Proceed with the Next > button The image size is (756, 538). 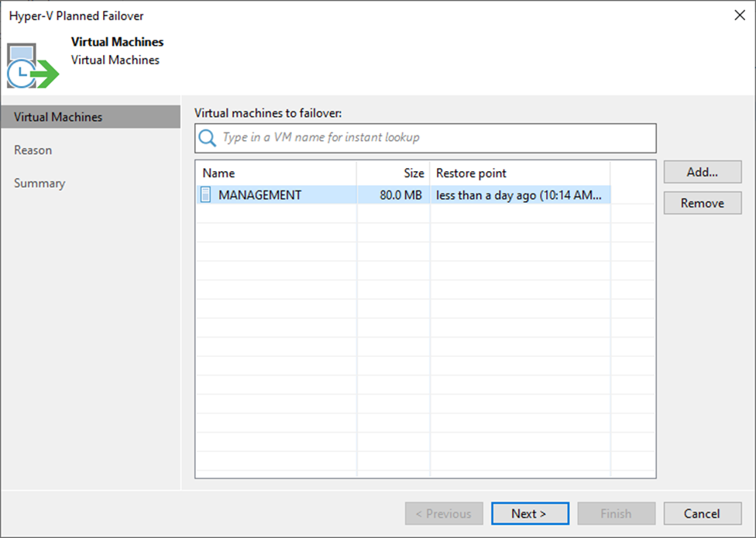coord(530,514)
